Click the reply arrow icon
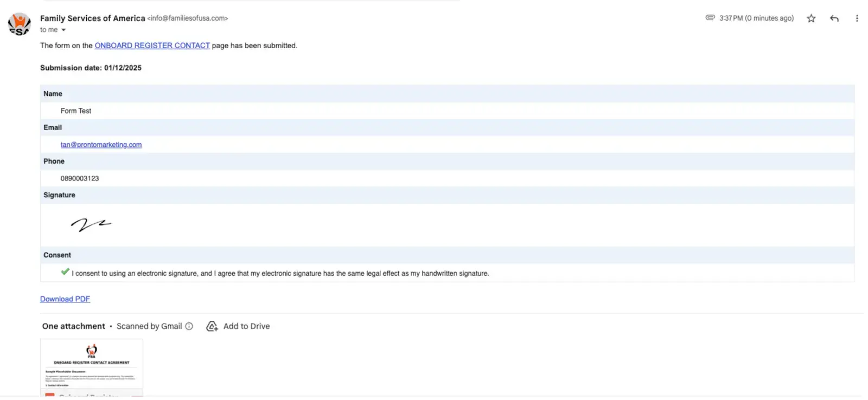The height and width of the screenshot is (400, 868). coord(834,18)
